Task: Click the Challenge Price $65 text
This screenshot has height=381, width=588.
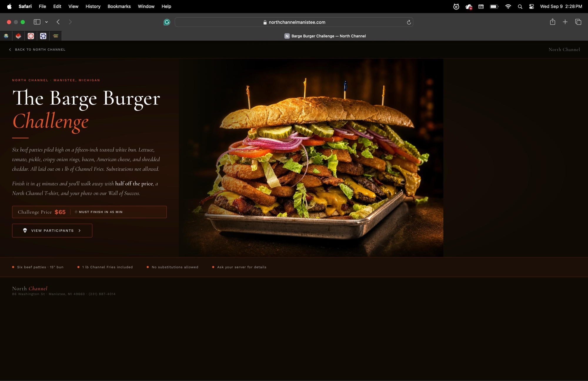Action: (41, 212)
